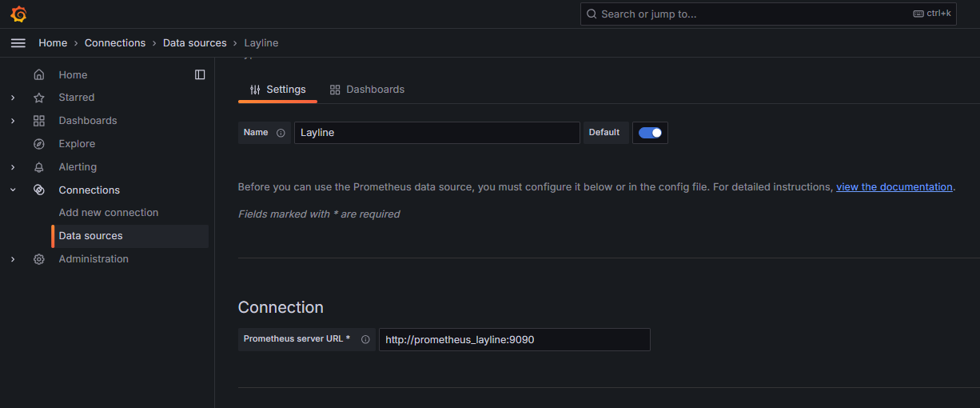
Task: Click the keyboard ctrl+k shortcut icon
Action: pyautogui.click(x=918, y=14)
